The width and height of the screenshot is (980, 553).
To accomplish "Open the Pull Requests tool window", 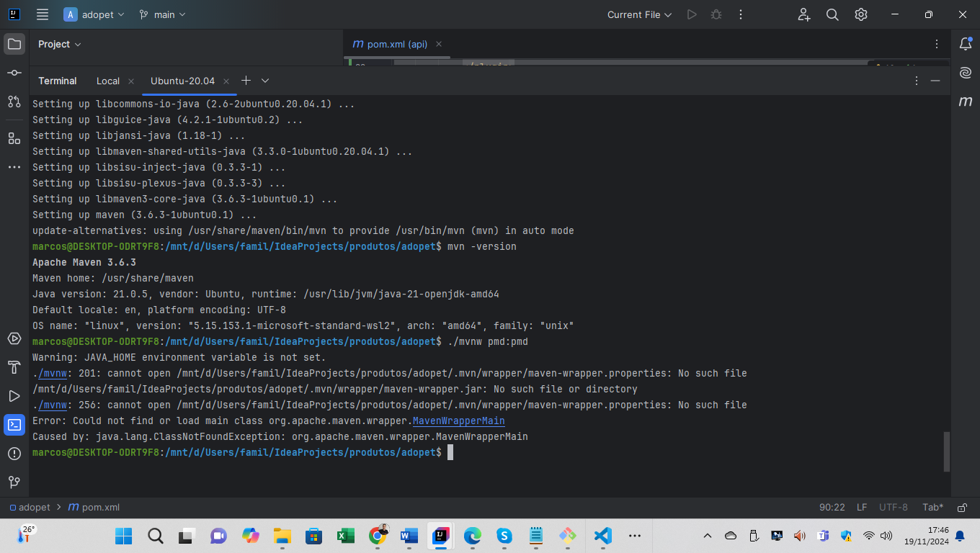I will 14,102.
